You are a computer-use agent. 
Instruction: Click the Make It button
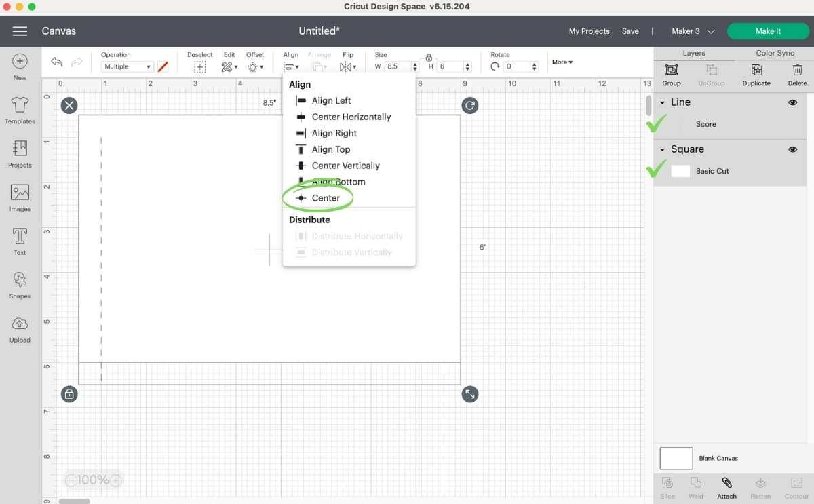[x=768, y=31]
